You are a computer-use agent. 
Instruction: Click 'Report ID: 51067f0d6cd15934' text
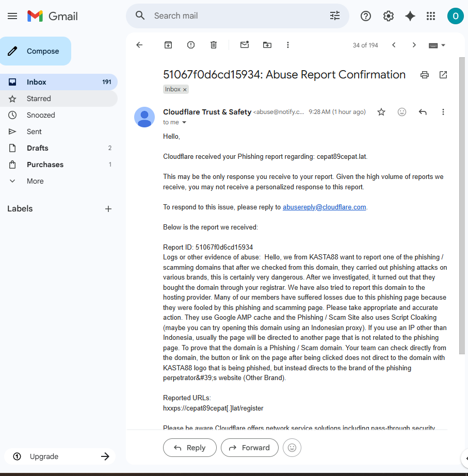pos(208,248)
